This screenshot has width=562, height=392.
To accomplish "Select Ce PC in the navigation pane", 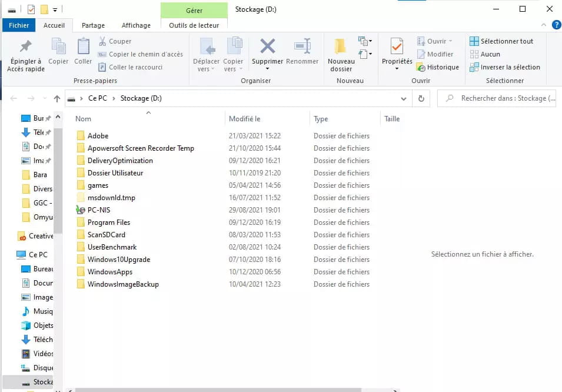I will pyautogui.click(x=32, y=255).
